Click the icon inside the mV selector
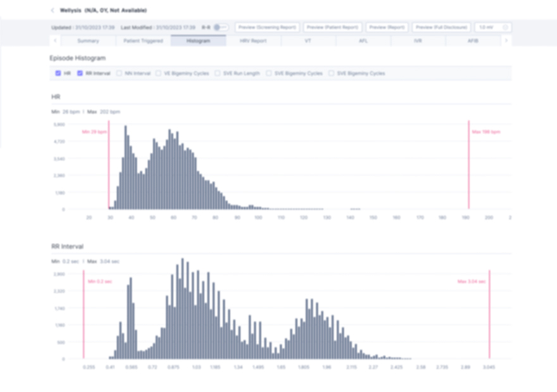Viewport: 557px width, 392px height. click(505, 27)
